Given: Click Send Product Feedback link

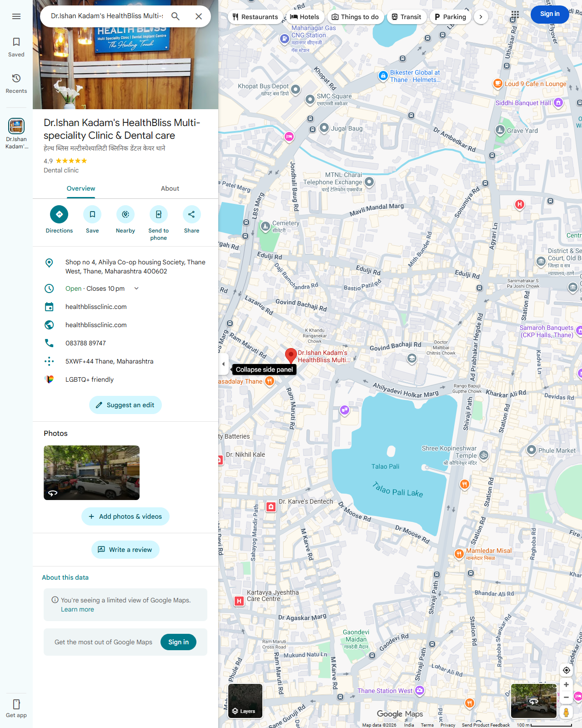Looking at the screenshot, I should [x=486, y=725].
